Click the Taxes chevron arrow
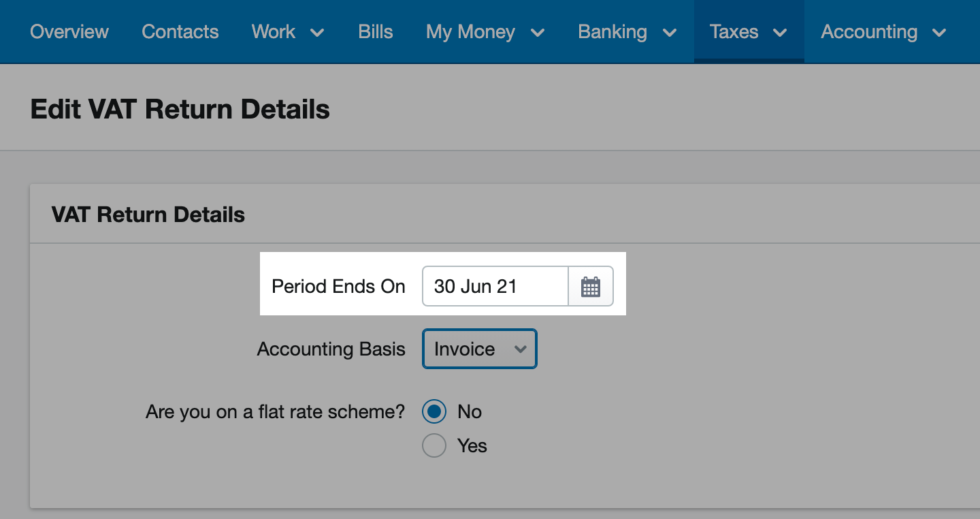Screen dimensions: 980x519 tap(781, 32)
